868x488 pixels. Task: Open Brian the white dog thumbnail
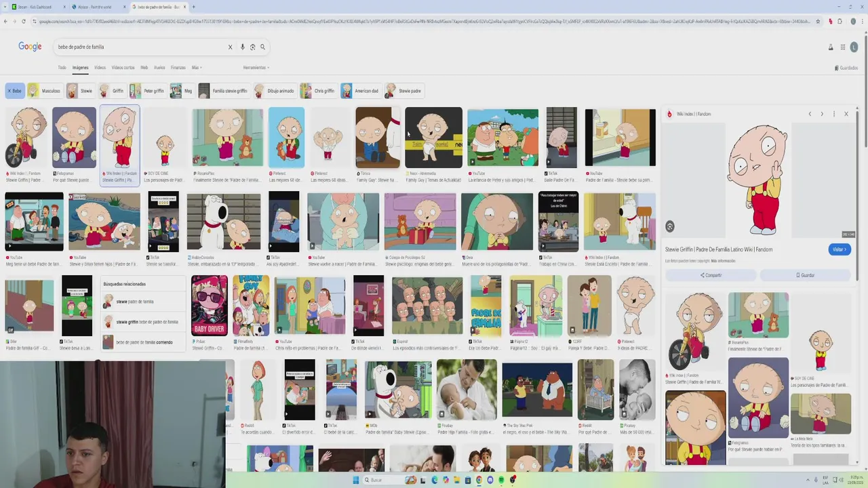pyautogui.click(x=223, y=222)
